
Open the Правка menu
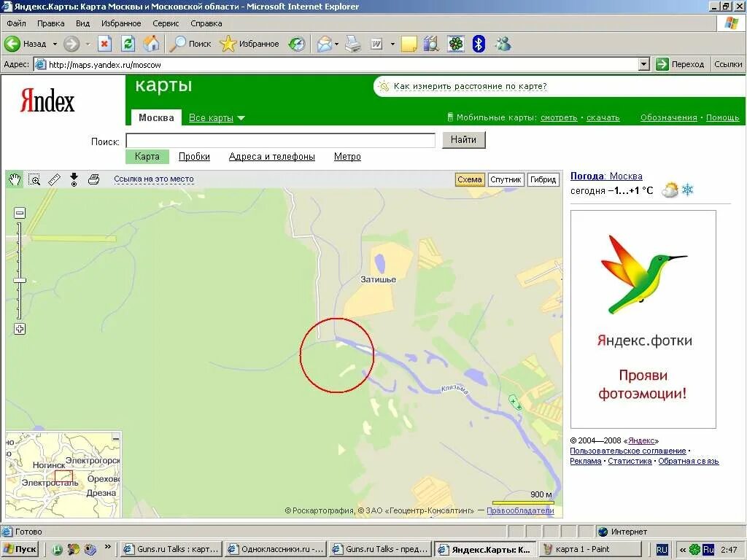click(50, 23)
